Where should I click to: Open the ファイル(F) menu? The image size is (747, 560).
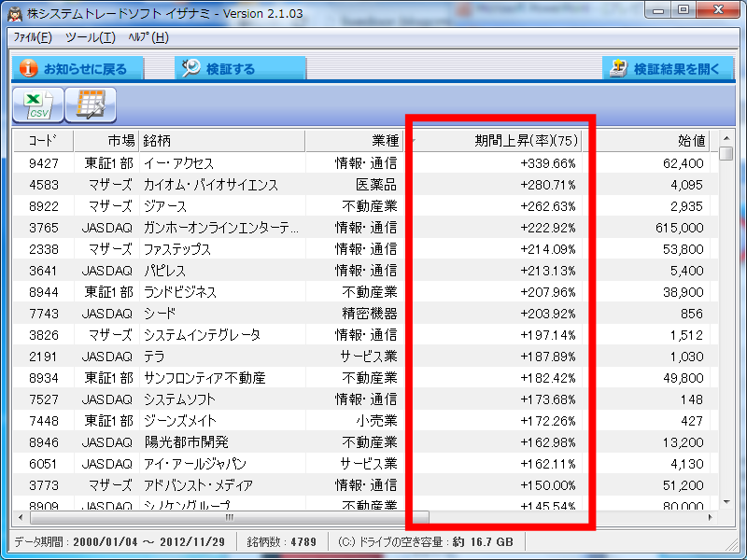(x=33, y=37)
